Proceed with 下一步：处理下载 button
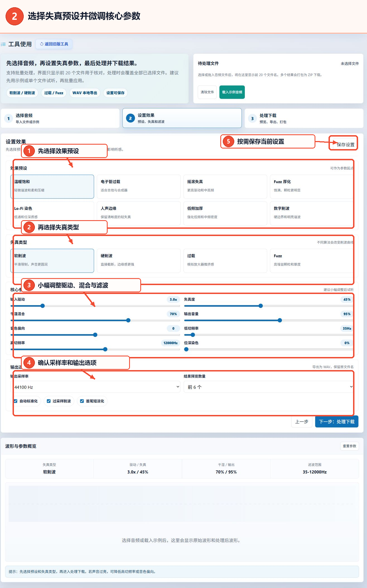This screenshot has height=588, width=367. coord(337,422)
